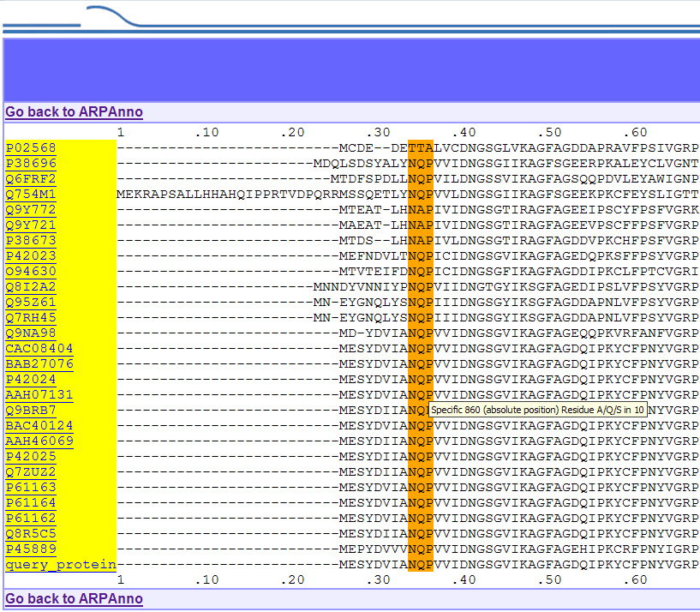
Task: Click the BAB27076 accession link
Action: (x=39, y=364)
